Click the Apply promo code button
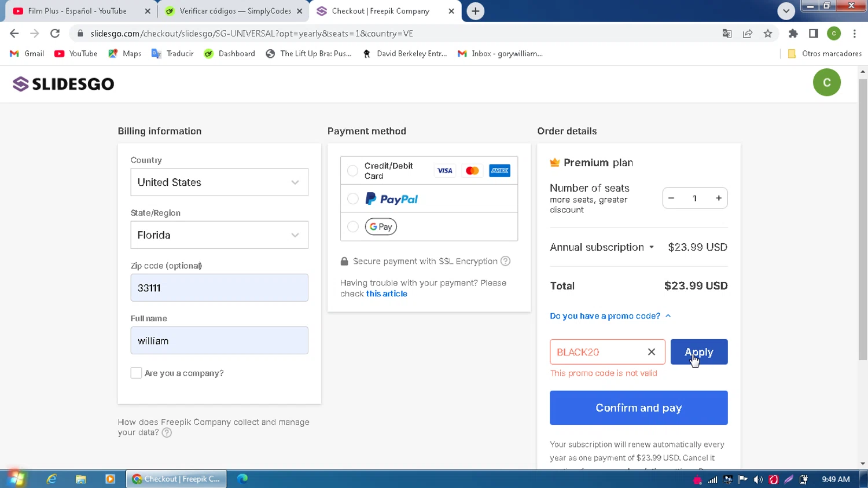This screenshot has height=488, width=868. (699, 352)
